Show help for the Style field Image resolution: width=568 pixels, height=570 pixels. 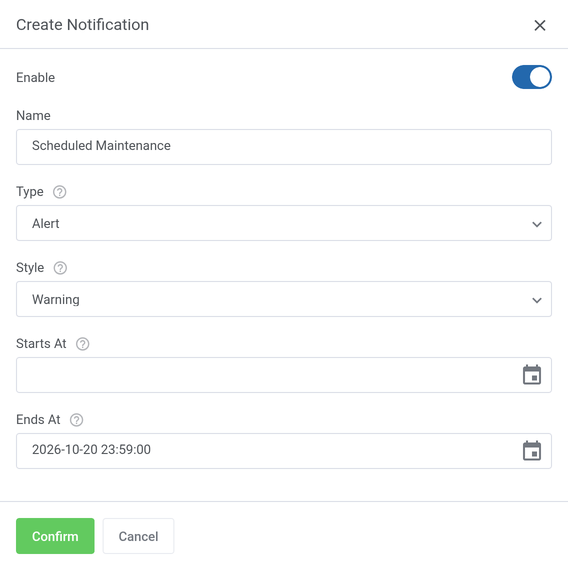60,268
